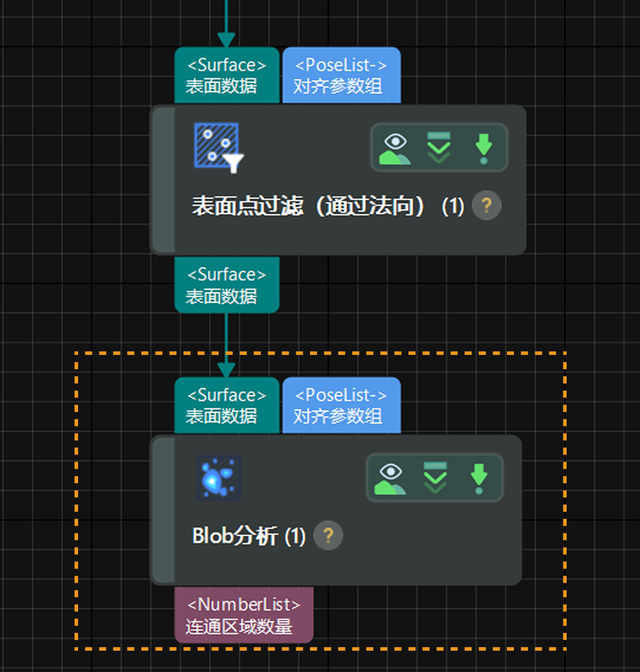Expand double-chevron icon on Blob分析 node
640x672 pixels.
click(x=435, y=478)
